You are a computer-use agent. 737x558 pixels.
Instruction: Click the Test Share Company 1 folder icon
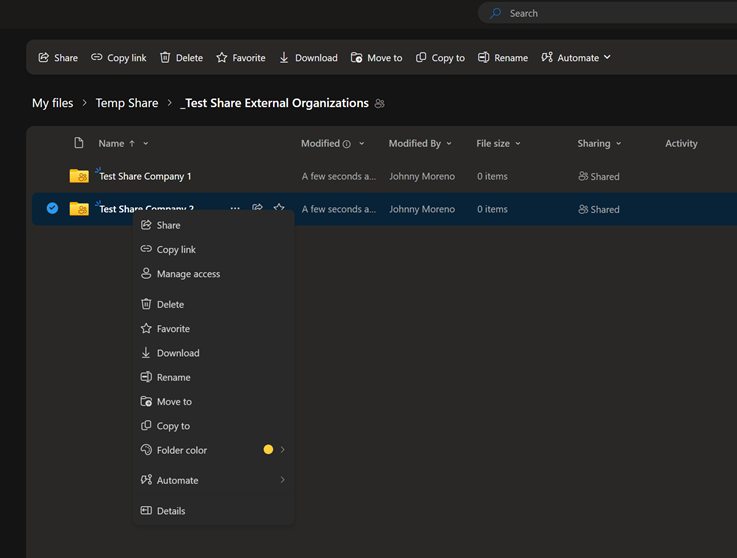coord(79,176)
